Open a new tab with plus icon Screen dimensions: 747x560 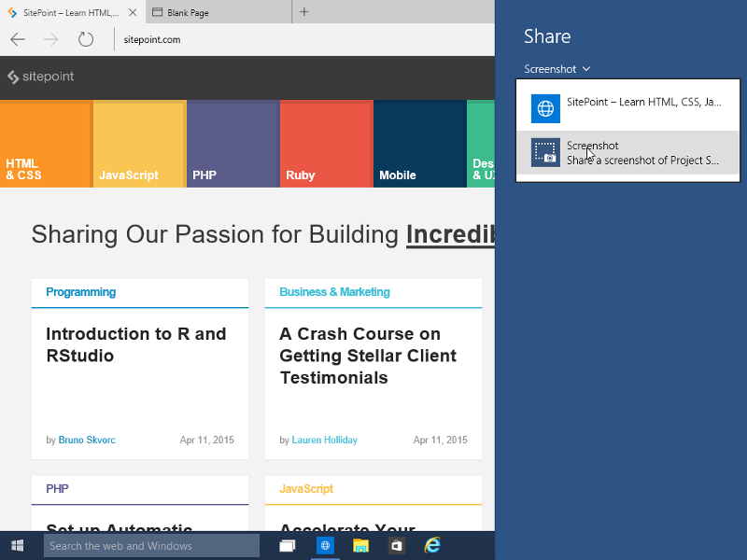[304, 12]
